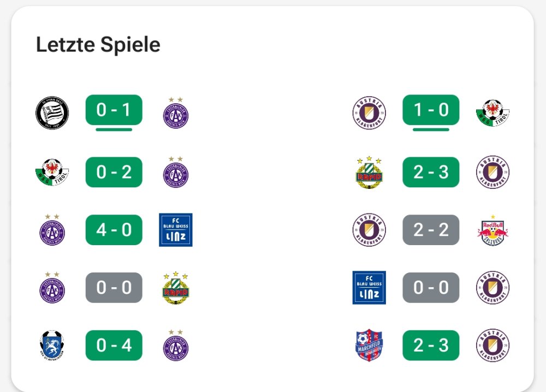Click Rapid logo next to 2 - 3 score
Viewport: 546px width, 392px height.
click(x=369, y=173)
